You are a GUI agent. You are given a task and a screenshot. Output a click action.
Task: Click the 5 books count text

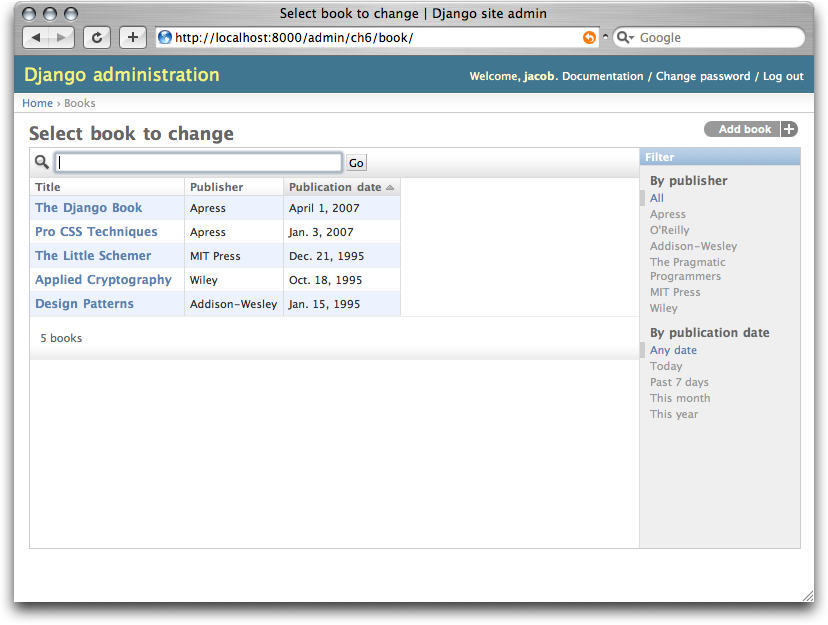(61, 338)
